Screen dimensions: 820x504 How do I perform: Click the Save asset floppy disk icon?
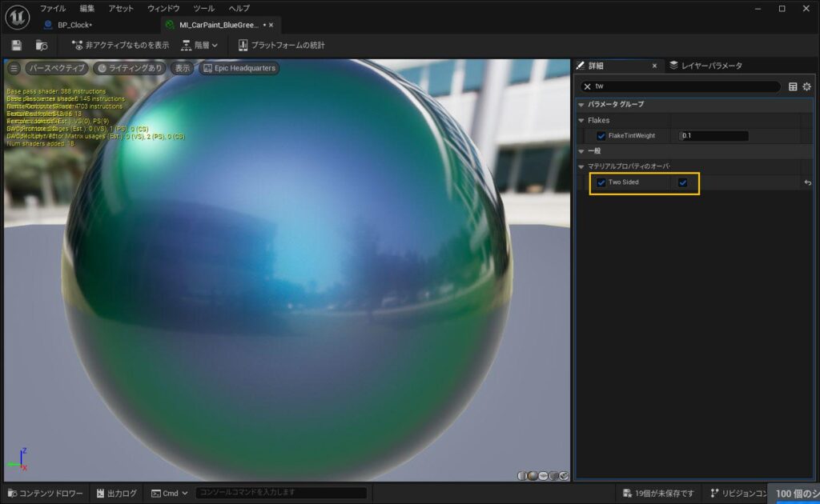pyautogui.click(x=17, y=46)
